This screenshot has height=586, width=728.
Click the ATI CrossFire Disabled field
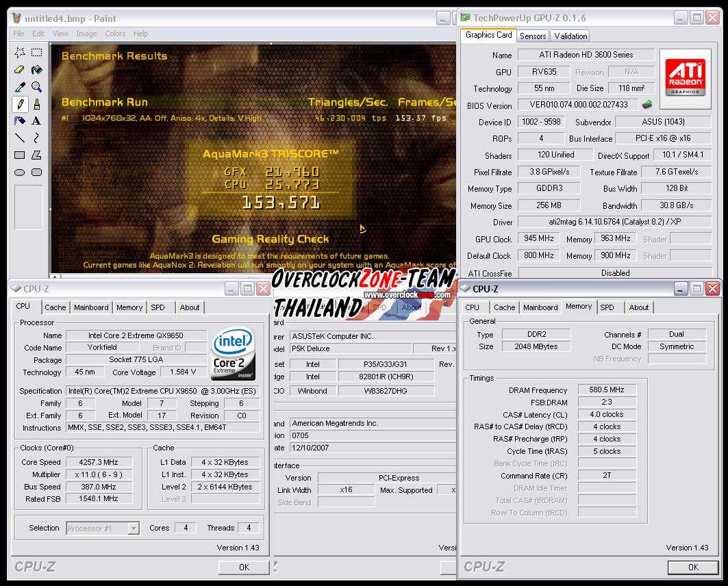pyautogui.click(x=615, y=273)
